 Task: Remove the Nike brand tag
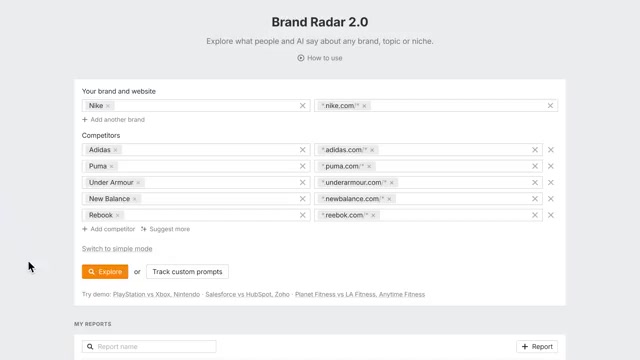pos(108,106)
